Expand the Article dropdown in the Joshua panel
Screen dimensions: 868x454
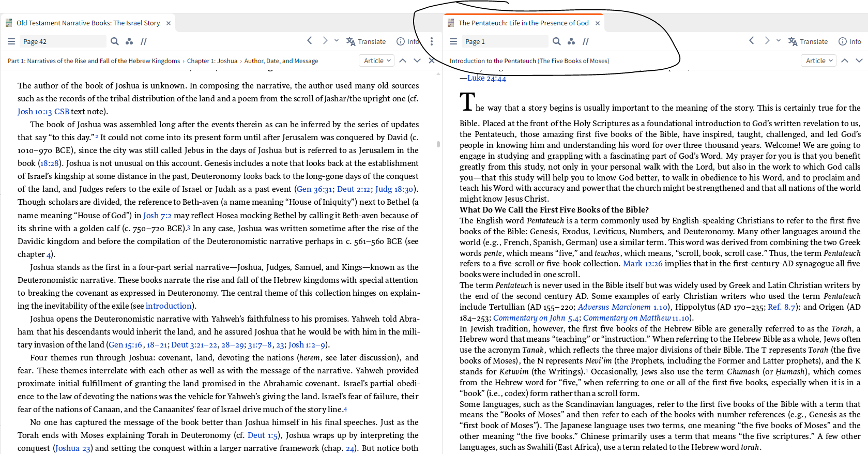point(376,60)
